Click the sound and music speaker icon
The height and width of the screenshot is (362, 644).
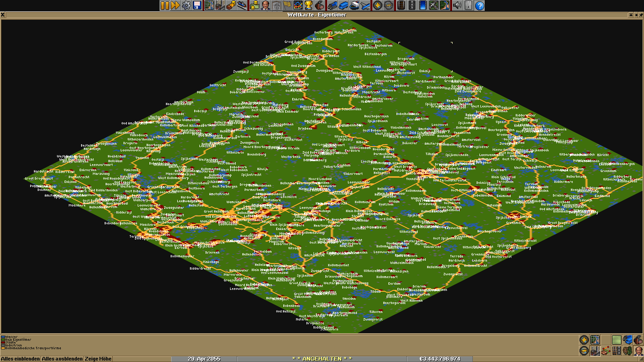(456, 6)
